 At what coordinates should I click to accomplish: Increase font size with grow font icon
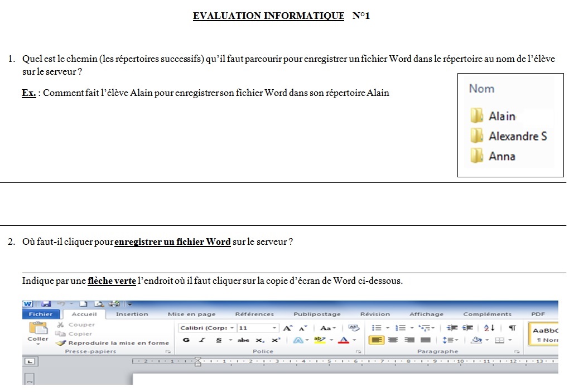[x=287, y=328]
